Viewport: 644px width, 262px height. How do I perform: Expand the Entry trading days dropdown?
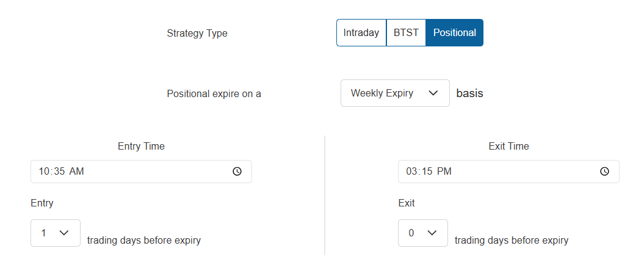coord(55,233)
